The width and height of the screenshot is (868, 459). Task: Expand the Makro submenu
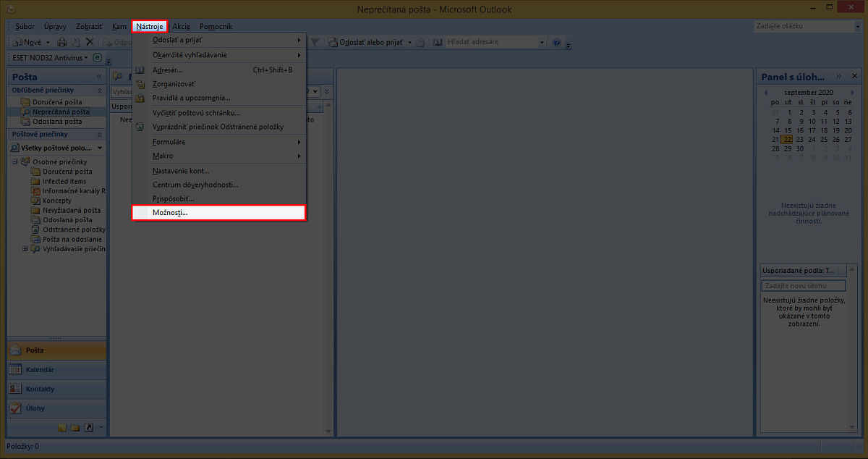(x=218, y=156)
